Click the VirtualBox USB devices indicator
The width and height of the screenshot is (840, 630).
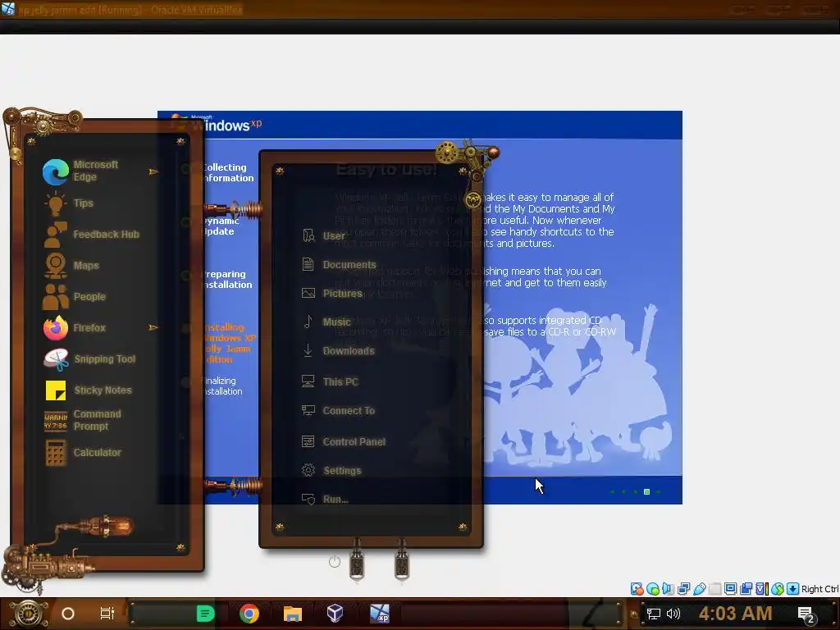pyautogui.click(x=699, y=589)
